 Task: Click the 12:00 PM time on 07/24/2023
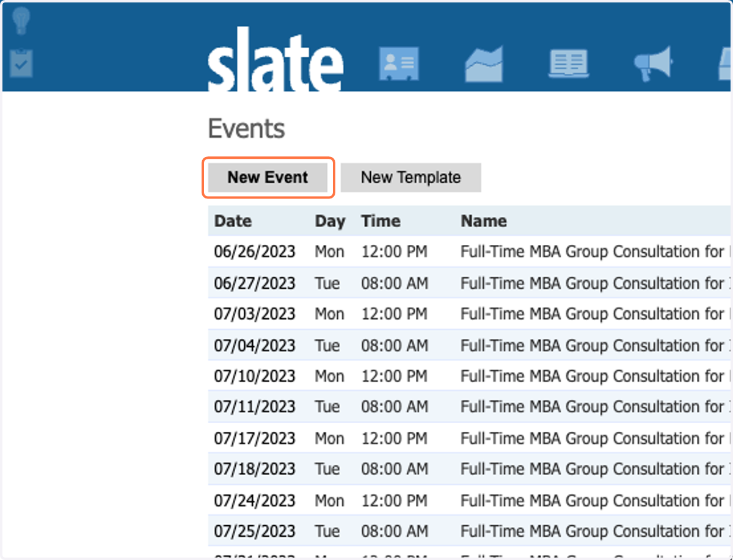395,501
